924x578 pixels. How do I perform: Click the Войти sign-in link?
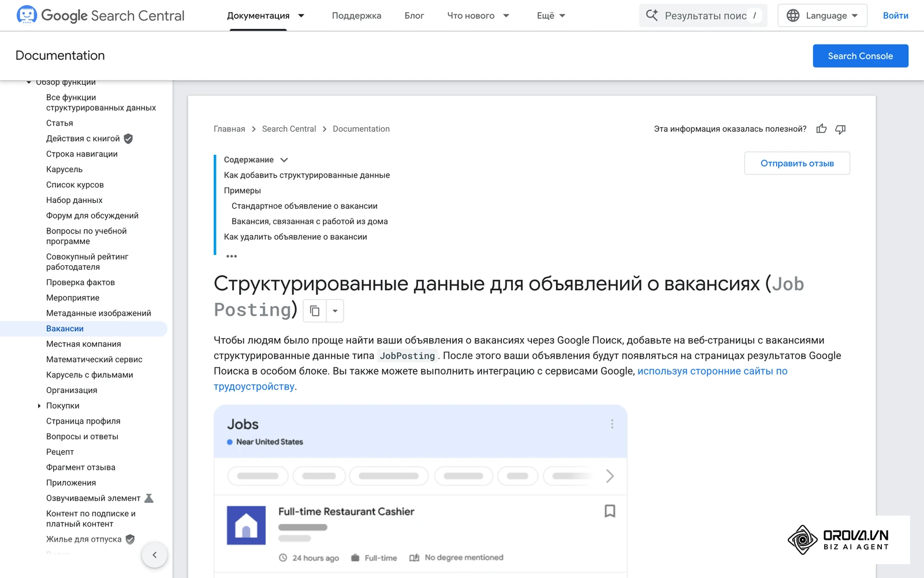(x=895, y=16)
